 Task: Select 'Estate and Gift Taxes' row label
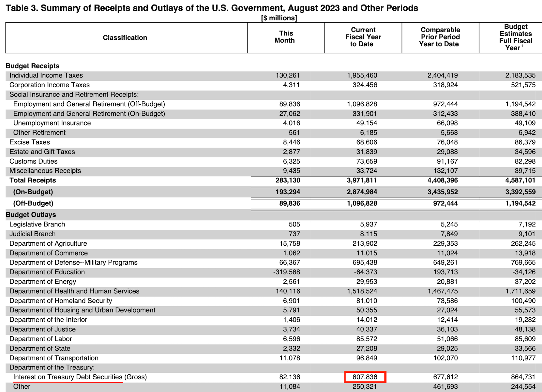42,152
